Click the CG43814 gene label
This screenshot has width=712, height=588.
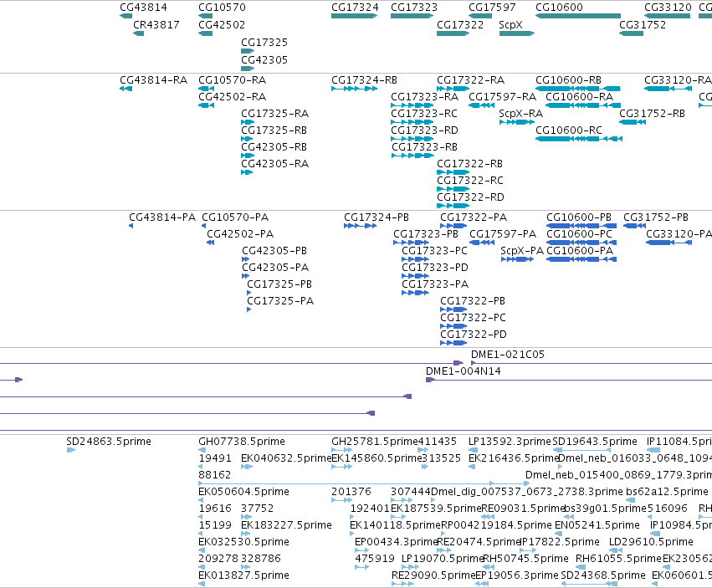(143, 8)
